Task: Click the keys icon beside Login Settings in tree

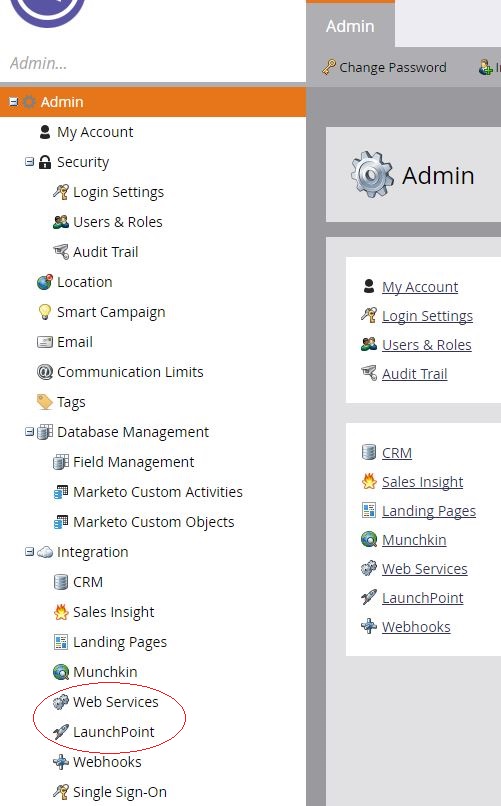Action: coord(61,192)
